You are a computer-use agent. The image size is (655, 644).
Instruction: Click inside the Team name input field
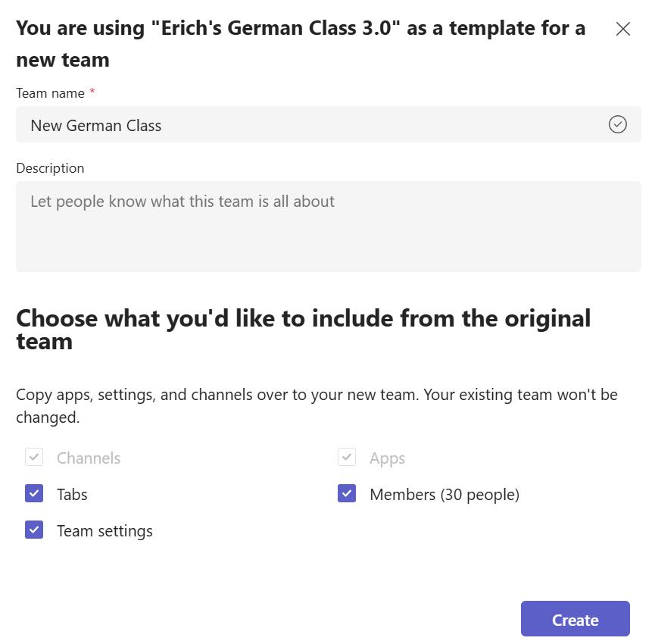pos(303,124)
